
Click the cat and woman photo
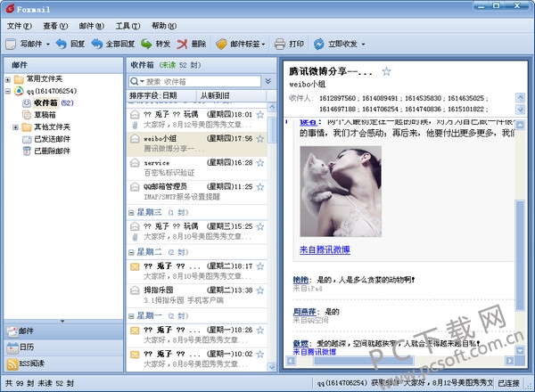[x=341, y=192]
